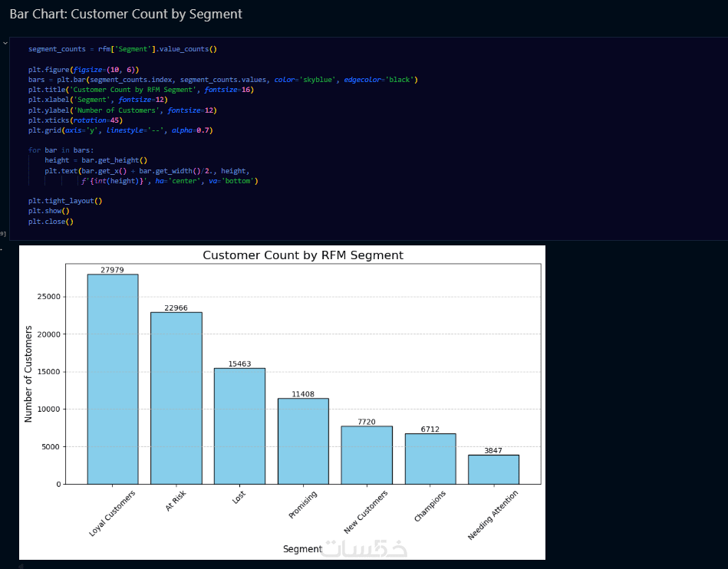
Task: Click the y-axis tick 5000
Action: point(51,447)
